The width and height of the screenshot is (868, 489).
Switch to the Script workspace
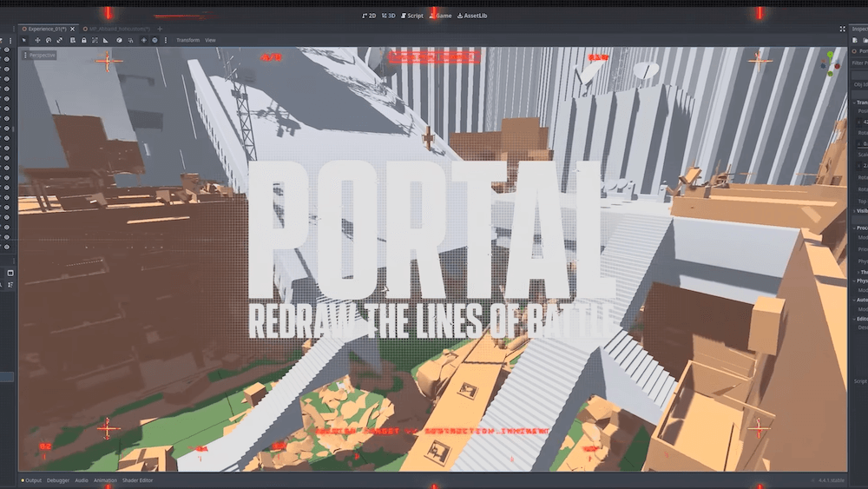click(x=411, y=16)
